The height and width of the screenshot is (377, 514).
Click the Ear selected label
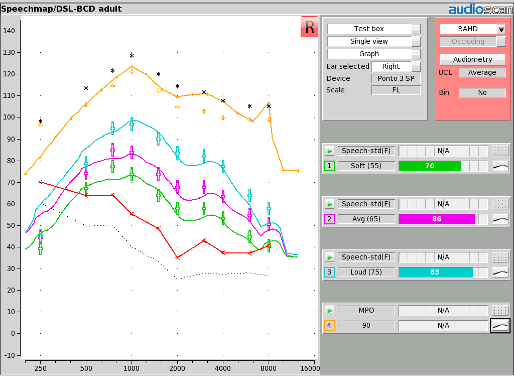pyautogui.click(x=348, y=67)
